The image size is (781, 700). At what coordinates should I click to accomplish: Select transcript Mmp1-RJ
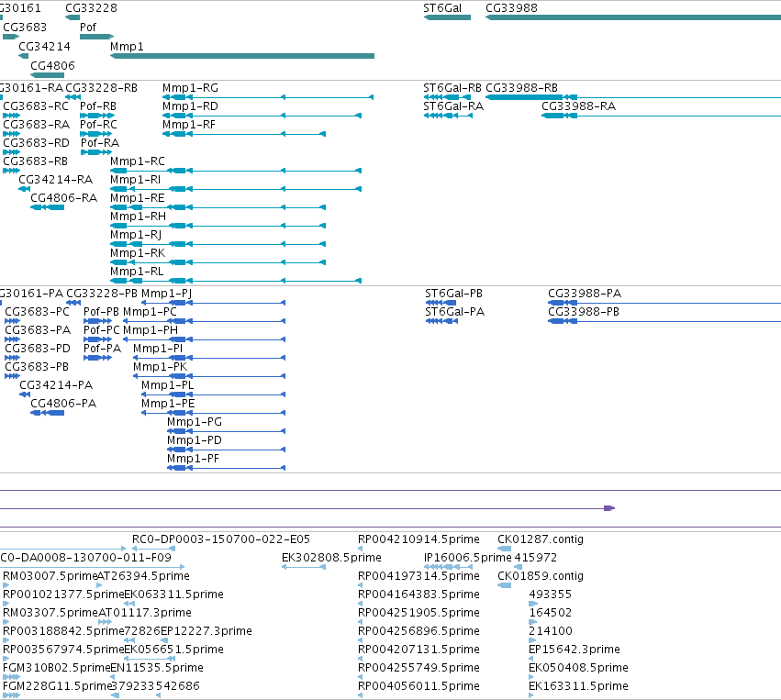(136, 235)
